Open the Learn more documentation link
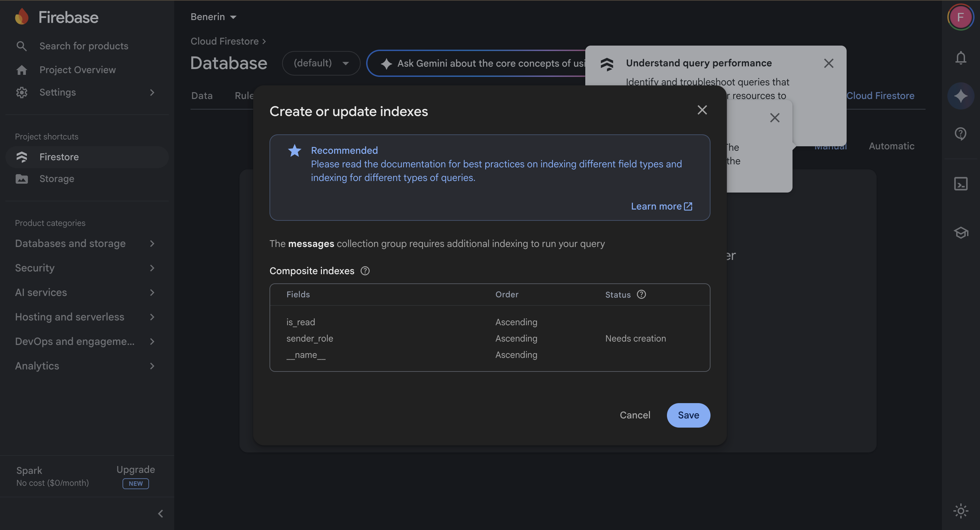This screenshot has height=530, width=980. (661, 206)
